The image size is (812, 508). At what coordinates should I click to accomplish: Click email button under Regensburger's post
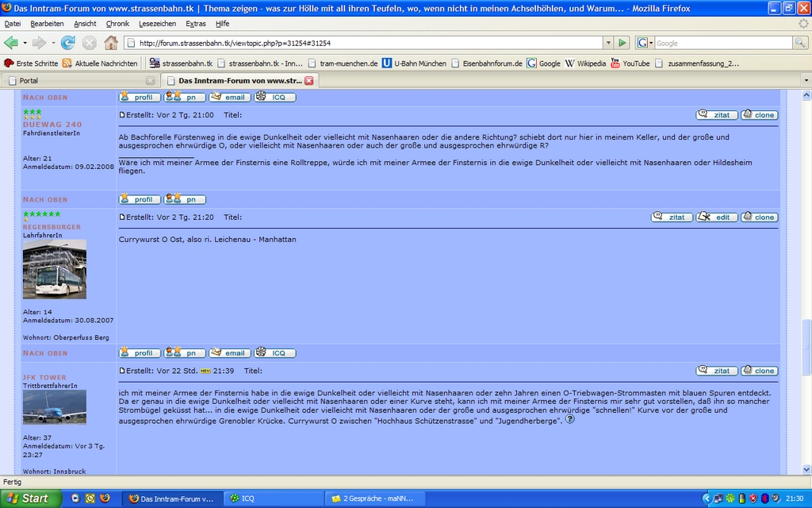[230, 353]
